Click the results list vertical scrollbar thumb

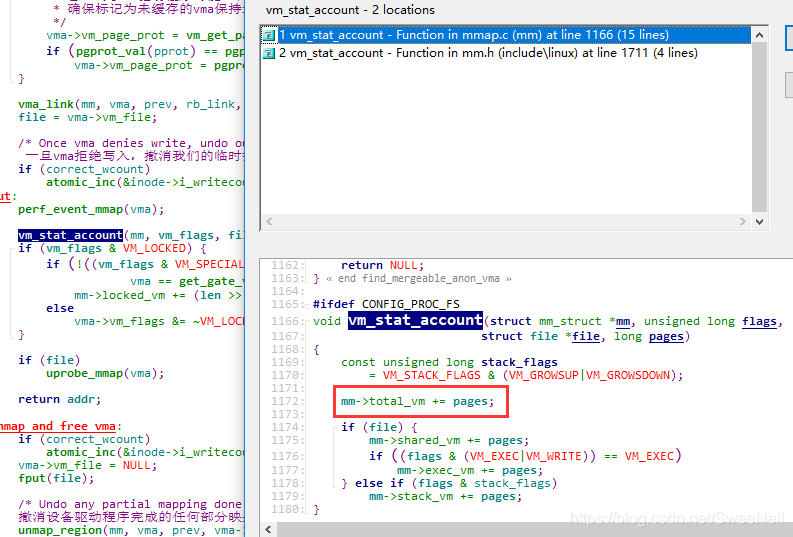(759, 127)
